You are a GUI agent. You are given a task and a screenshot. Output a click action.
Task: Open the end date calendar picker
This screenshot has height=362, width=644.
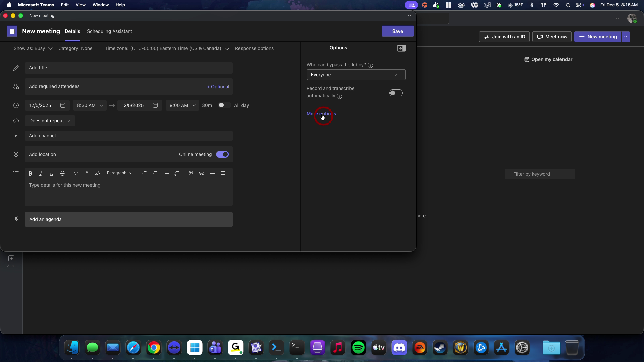point(155,105)
